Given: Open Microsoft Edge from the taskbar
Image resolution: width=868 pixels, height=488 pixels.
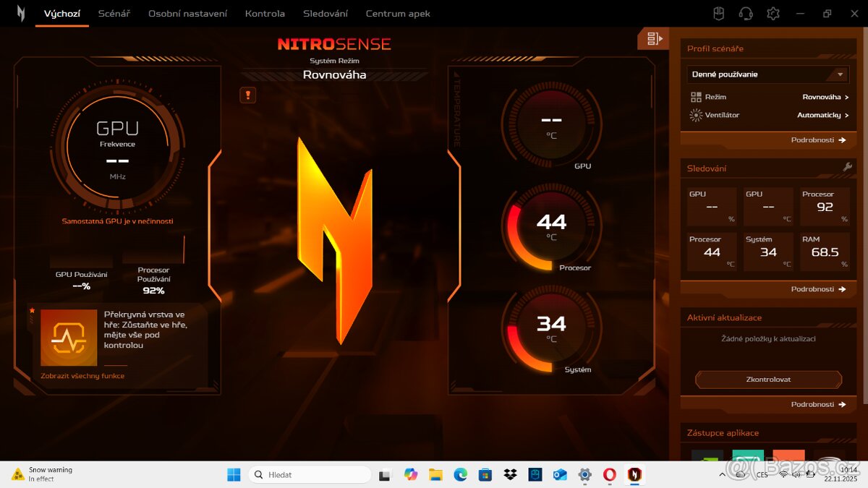Looking at the screenshot, I should point(461,474).
